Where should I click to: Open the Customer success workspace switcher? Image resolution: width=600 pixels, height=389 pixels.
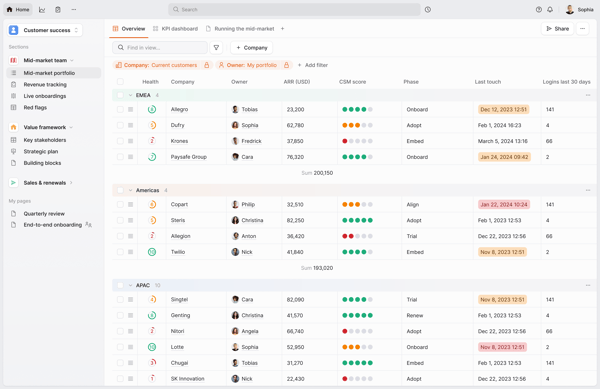tap(45, 30)
